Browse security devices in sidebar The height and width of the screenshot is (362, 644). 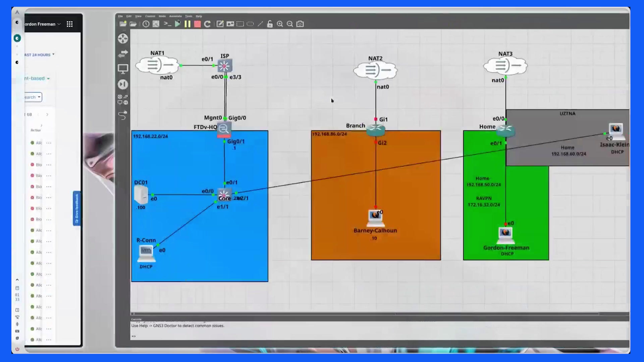[123, 84]
